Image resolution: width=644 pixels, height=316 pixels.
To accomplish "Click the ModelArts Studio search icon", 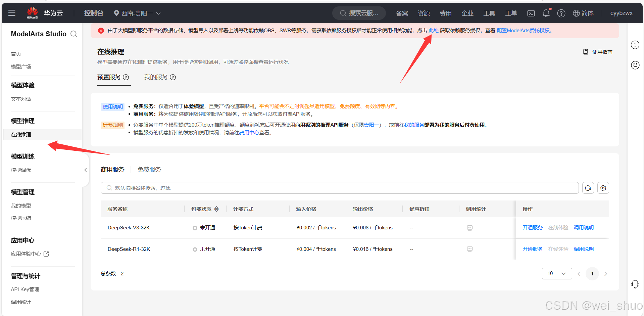I will [74, 34].
